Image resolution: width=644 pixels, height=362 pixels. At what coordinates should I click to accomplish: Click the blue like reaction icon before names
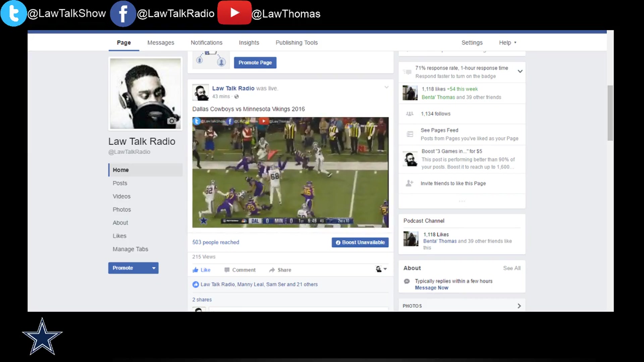tap(196, 284)
